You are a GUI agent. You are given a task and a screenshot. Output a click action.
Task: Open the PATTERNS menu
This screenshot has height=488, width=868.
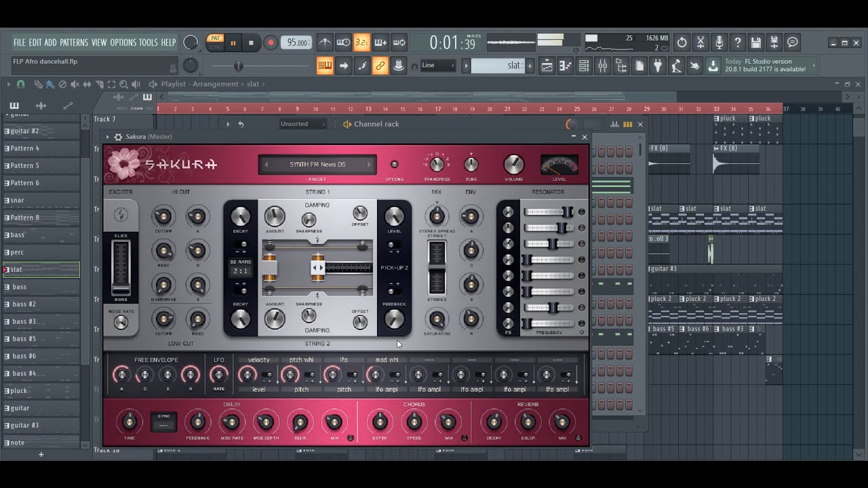coord(74,43)
